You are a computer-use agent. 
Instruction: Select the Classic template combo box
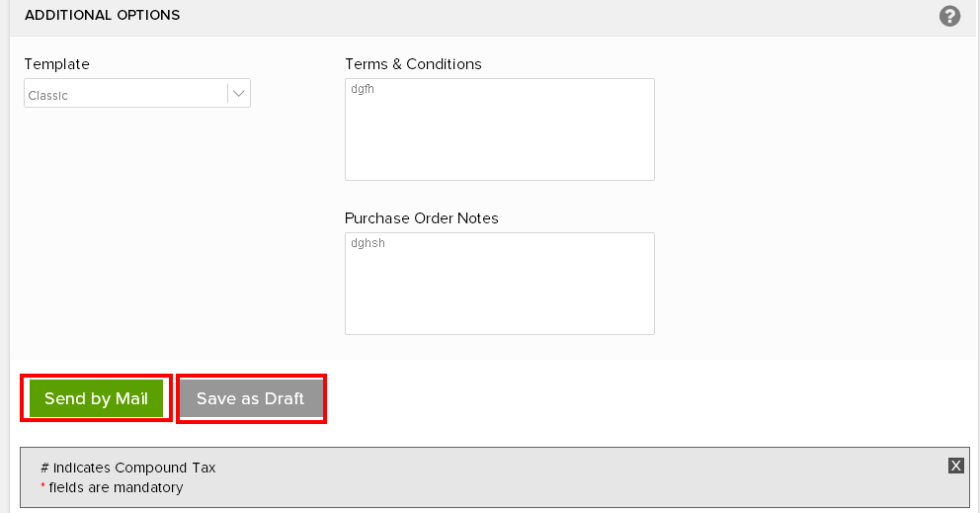pyautogui.click(x=137, y=93)
